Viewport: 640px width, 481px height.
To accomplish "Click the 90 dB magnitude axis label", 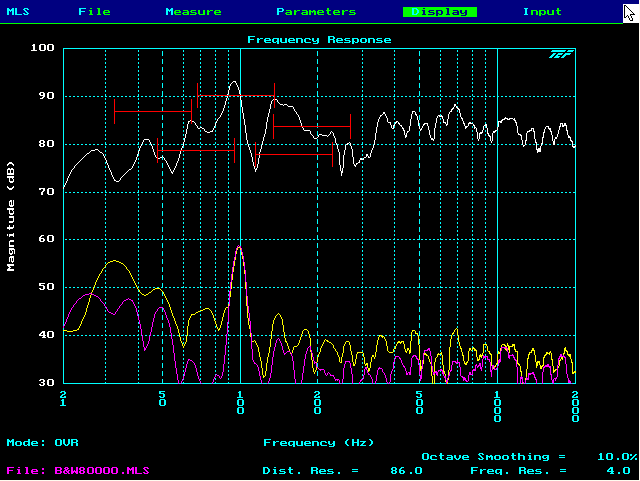I will (47, 96).
